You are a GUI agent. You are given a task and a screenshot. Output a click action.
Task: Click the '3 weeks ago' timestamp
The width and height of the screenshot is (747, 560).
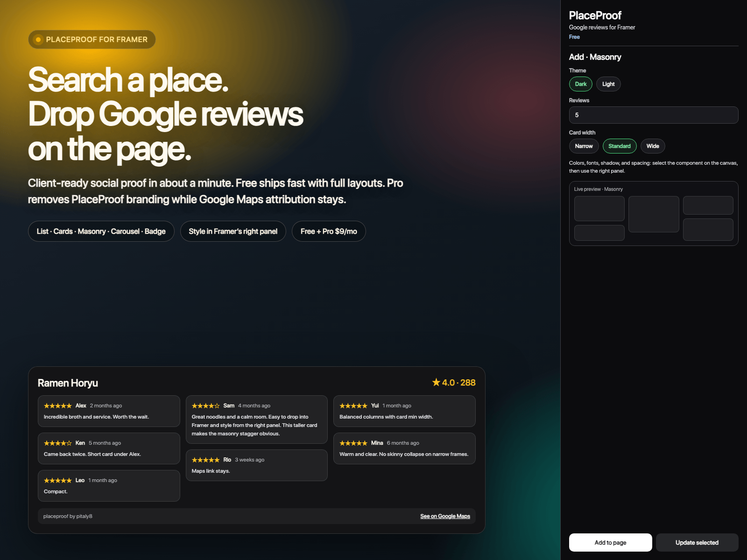click(250, 460)
